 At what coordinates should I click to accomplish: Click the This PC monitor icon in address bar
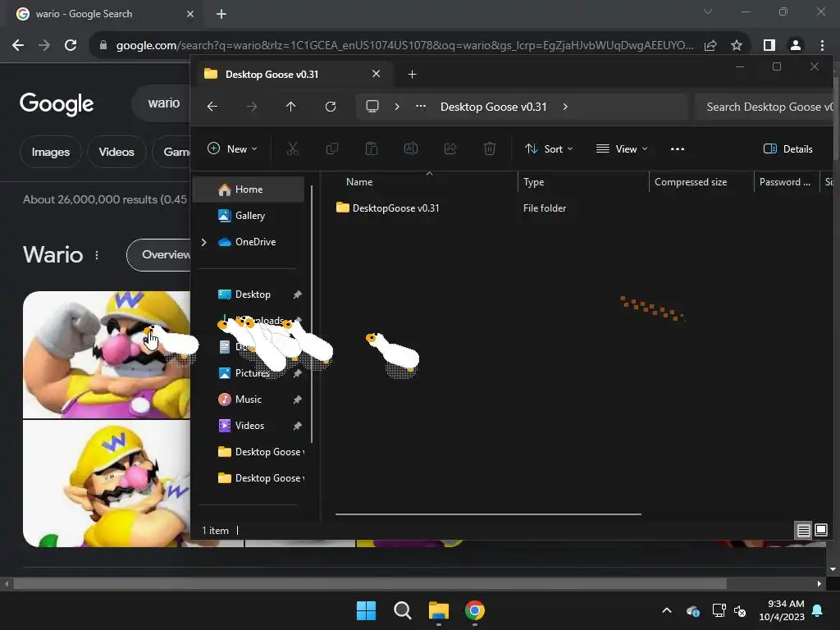coord(372,107)
